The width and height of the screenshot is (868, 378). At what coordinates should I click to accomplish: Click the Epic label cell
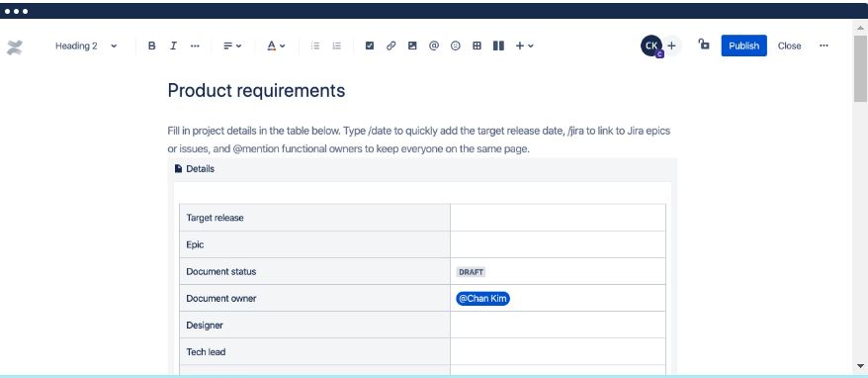(314, 244)
